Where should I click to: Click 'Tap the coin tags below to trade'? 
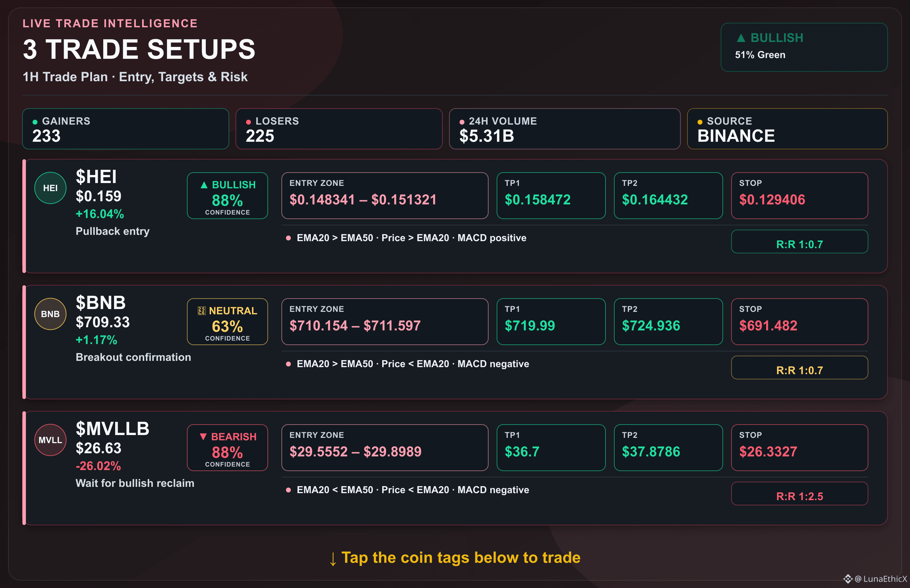point(461,558)
